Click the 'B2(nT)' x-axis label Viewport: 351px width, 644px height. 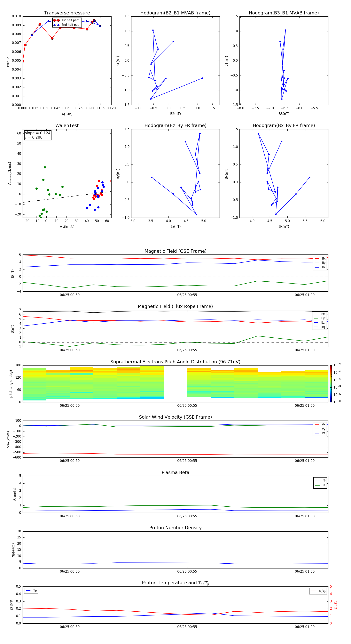coord(175,114)
